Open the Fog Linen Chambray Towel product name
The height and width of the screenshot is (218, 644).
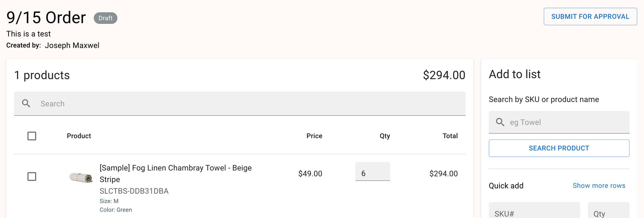[176, 174]
